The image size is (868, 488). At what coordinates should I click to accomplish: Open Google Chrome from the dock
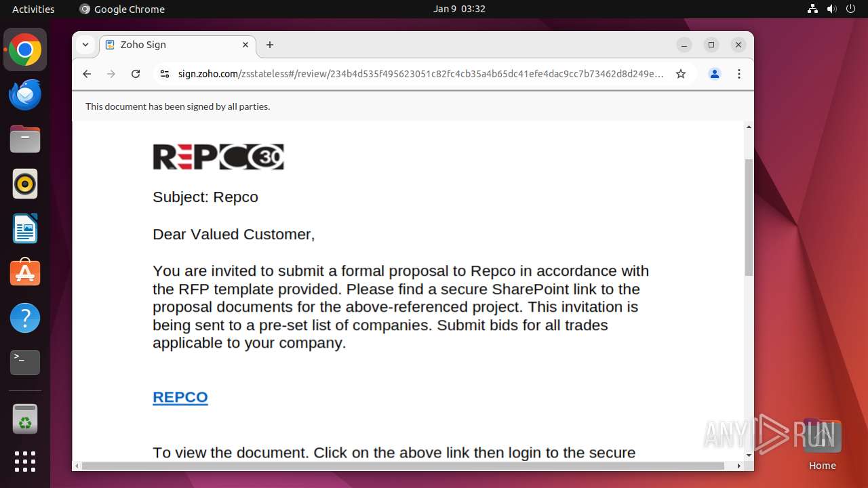tap(25, 50)
